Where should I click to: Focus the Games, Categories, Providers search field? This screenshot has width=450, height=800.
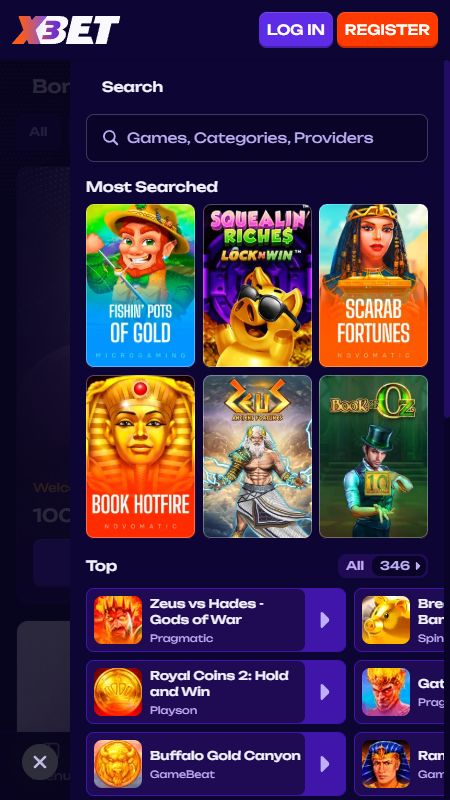click(257, 138)
